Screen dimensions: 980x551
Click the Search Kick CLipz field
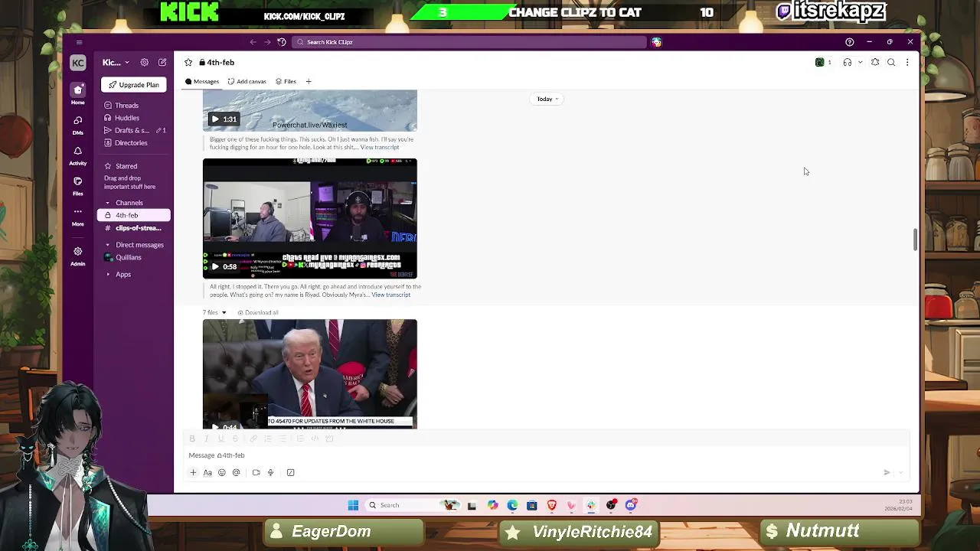pyautogui.click(x=469, y=42)
